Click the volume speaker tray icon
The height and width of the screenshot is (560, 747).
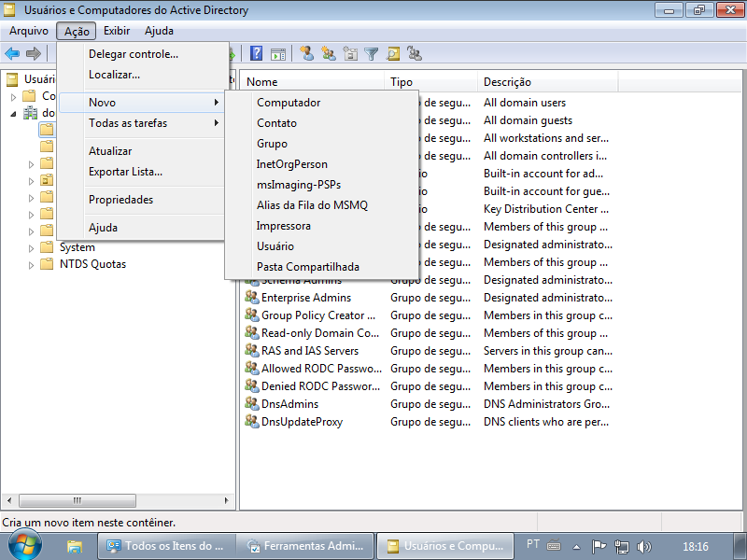(x=643, y=547)
